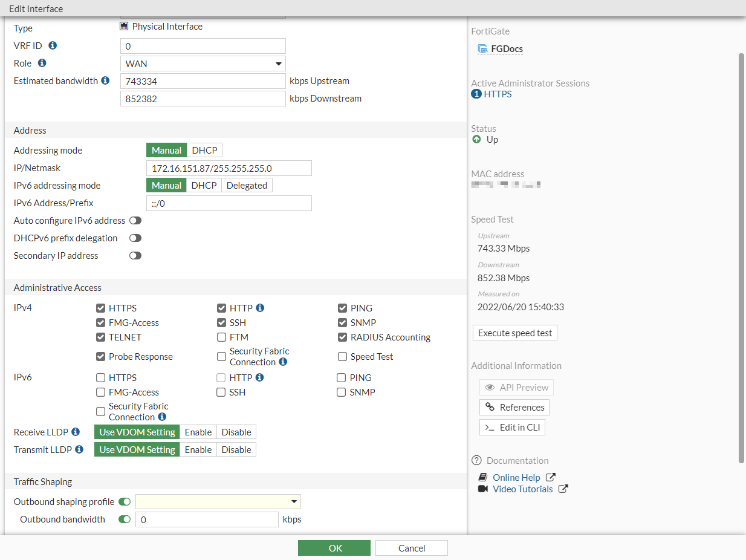Check the FTM administrative access checkbox
The height and width of the screenshot is (560, 746).
tap(221, 337)
